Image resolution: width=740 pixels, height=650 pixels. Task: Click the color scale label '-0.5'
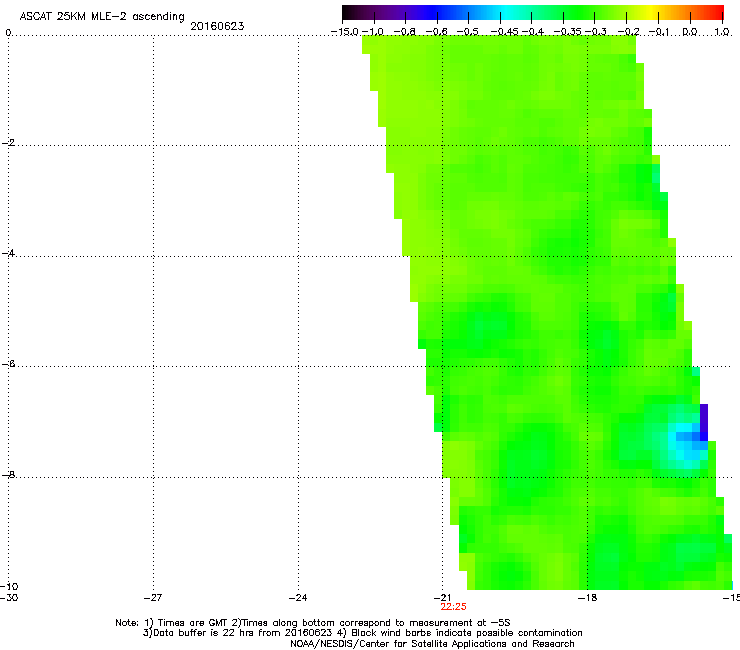(468, 32)
